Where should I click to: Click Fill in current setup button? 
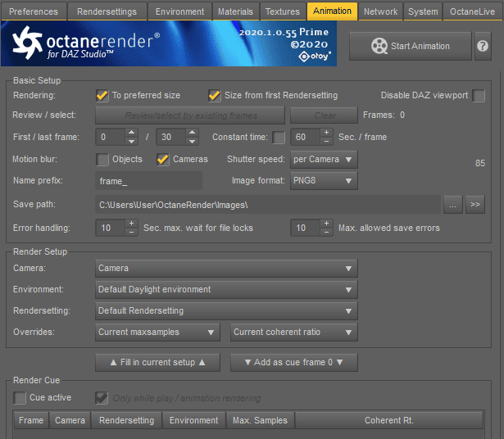tap(158, 362)
